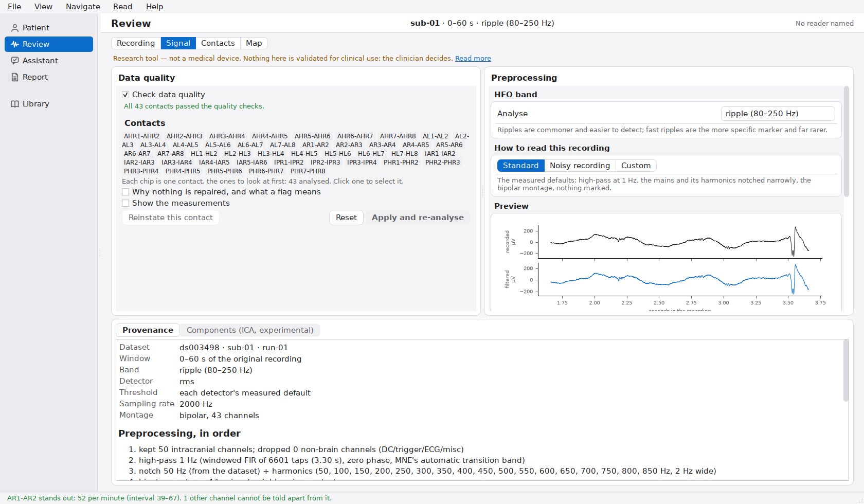
Task: Switch to the Map tab
Action: pos(254,43)
